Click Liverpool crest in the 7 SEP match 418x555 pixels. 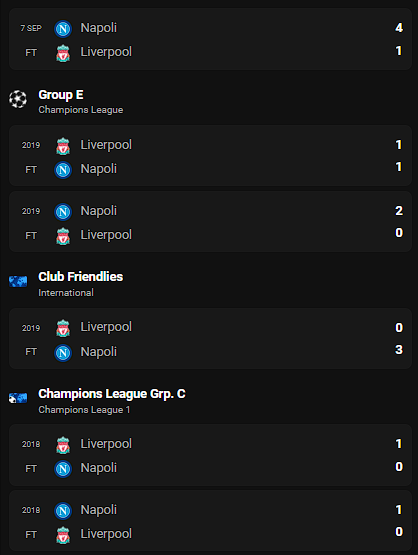tap(63, 53)
